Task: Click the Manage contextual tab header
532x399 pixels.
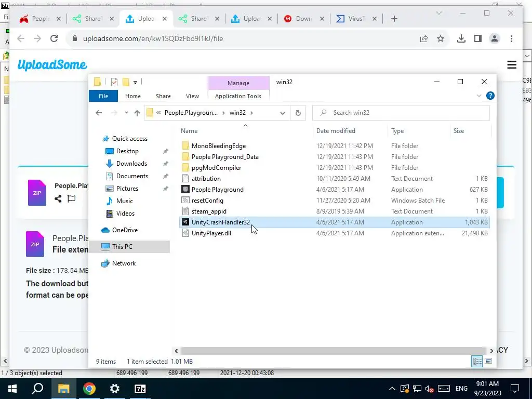Action: [x=238, y=83]
